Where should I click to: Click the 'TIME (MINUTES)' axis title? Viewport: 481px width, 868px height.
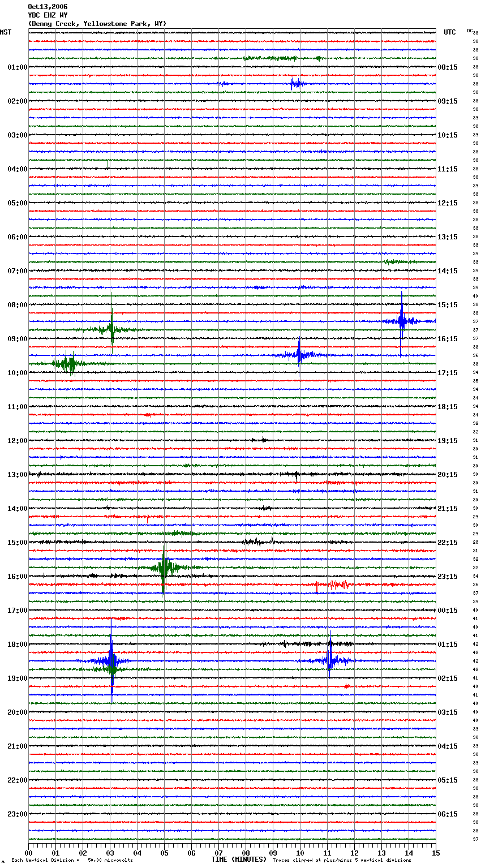pos(239,860)
